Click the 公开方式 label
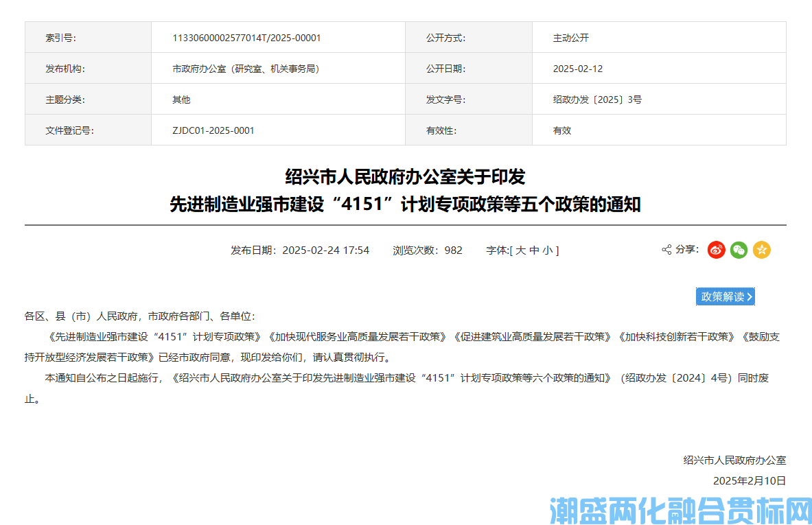Screen dimensions: 812x525 [446, 38]
